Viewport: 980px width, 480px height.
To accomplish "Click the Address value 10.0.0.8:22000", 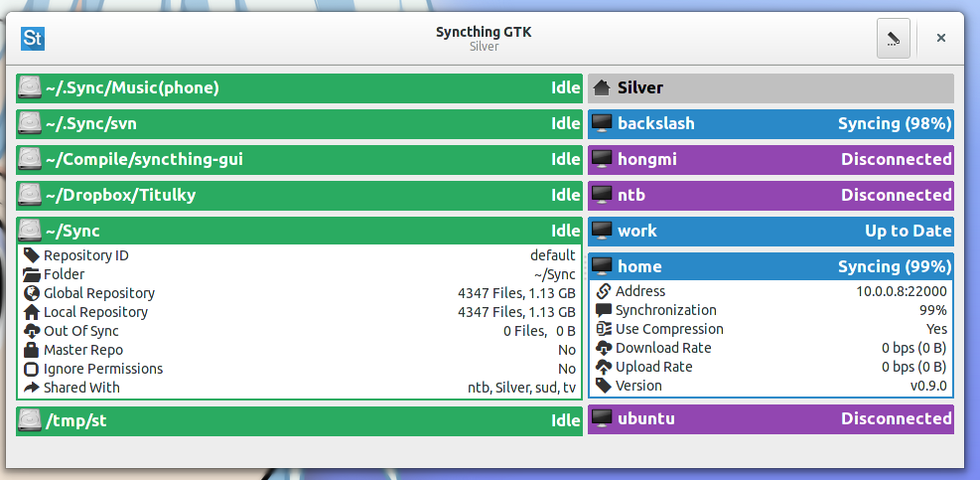I will (x=901, y=291).
